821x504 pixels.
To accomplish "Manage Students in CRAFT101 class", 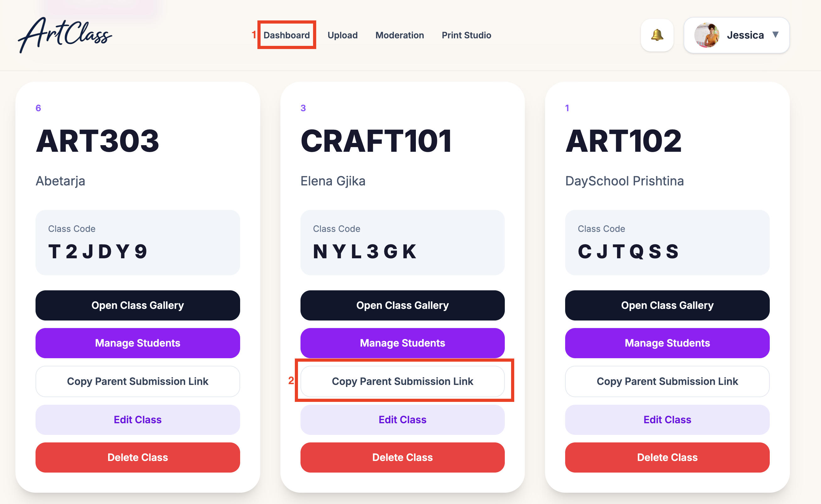I will (403, 343).
